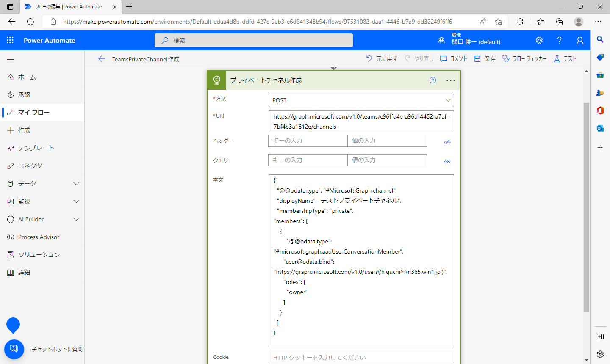The height and width of the screenshot is (364, 610).
Task: Open Edge sidebar shopping tag icon
Action: pyautogui.click(x=600, y=57)
